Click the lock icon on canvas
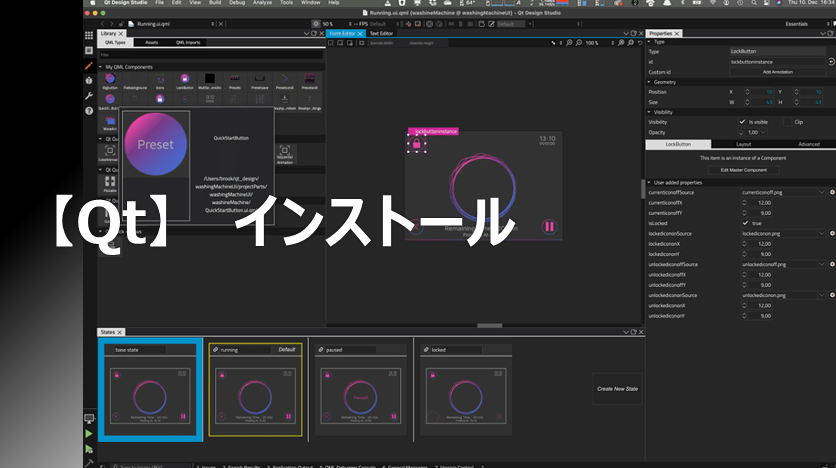Screen dimensions: 836x468 [417, 143]
